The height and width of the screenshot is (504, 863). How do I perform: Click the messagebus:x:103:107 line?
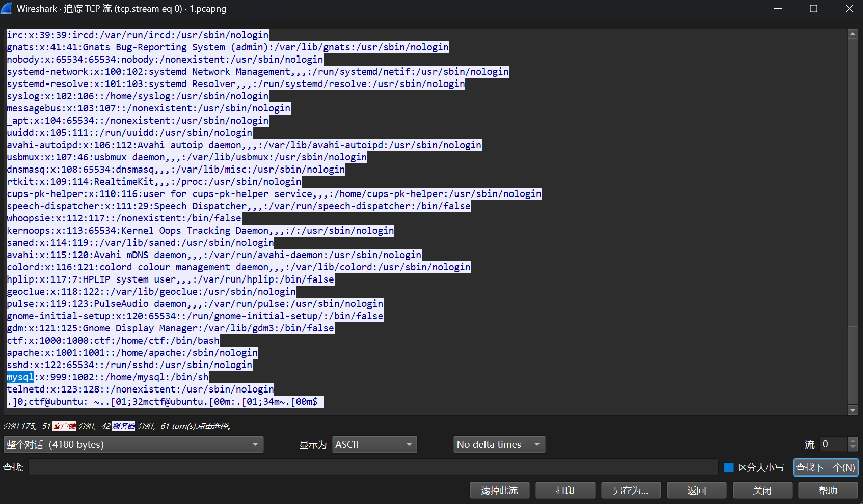(149, 108)
